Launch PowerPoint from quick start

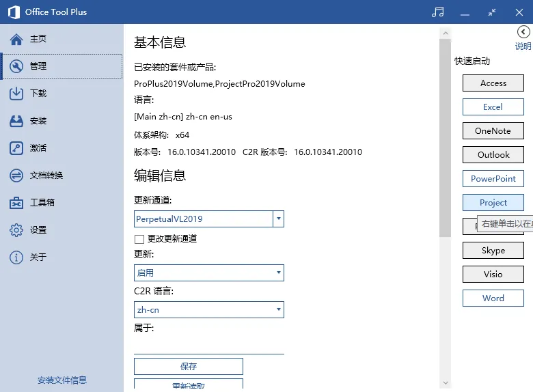(x=493, y=179)
